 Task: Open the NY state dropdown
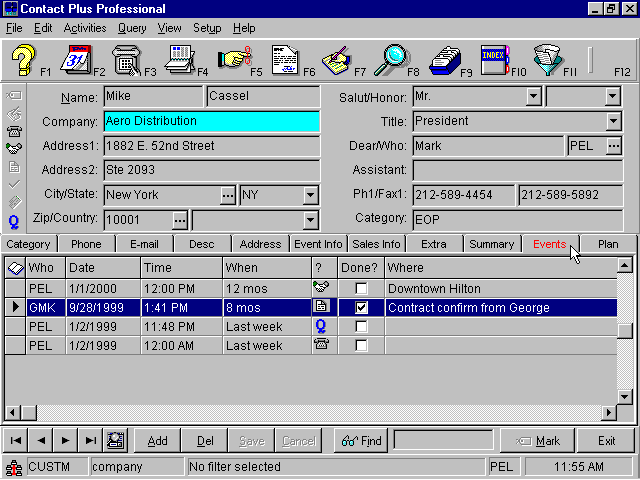tap(310, 195)
